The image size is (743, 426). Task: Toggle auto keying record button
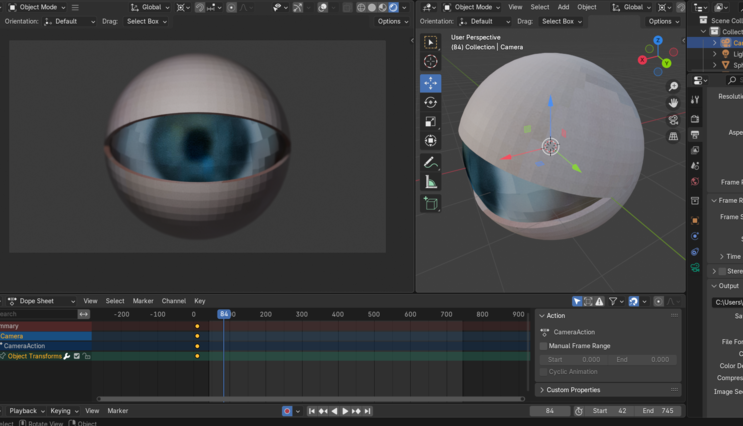click(x=287, y=411)
